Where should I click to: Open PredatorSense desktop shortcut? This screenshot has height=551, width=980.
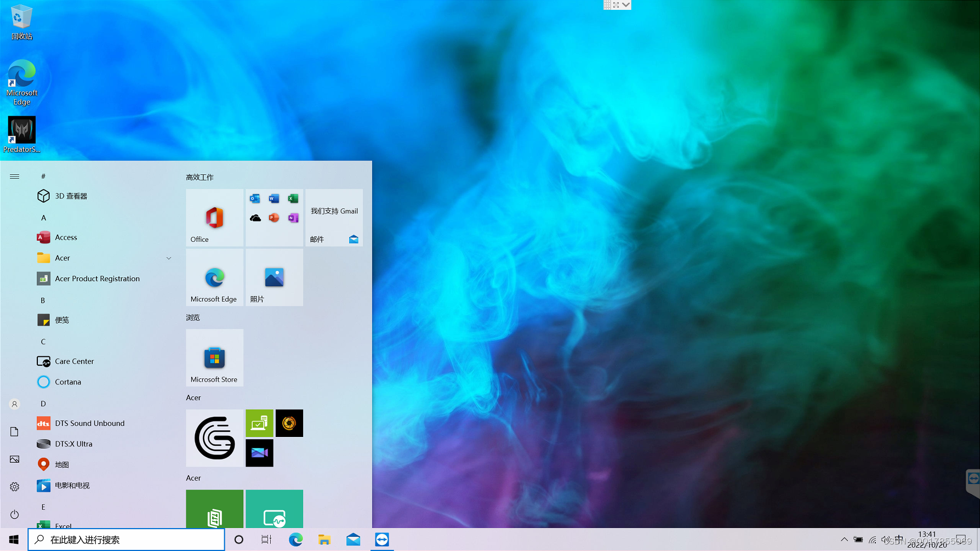click(x=22, y=135)
